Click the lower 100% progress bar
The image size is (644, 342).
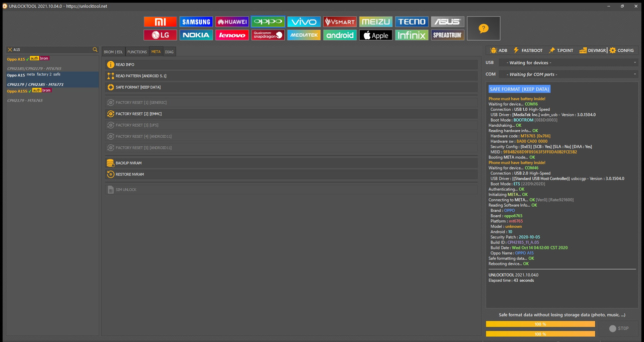(540, 333)
